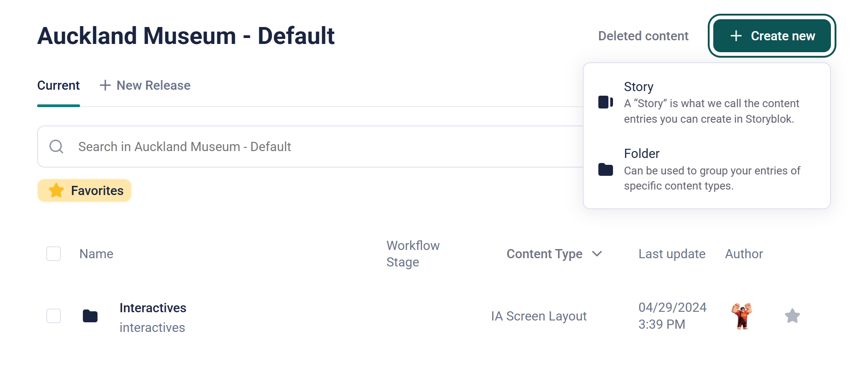Click the Favorites star icon
The width and height of the screenshot is (868, 369).
[x=56, y=190]
